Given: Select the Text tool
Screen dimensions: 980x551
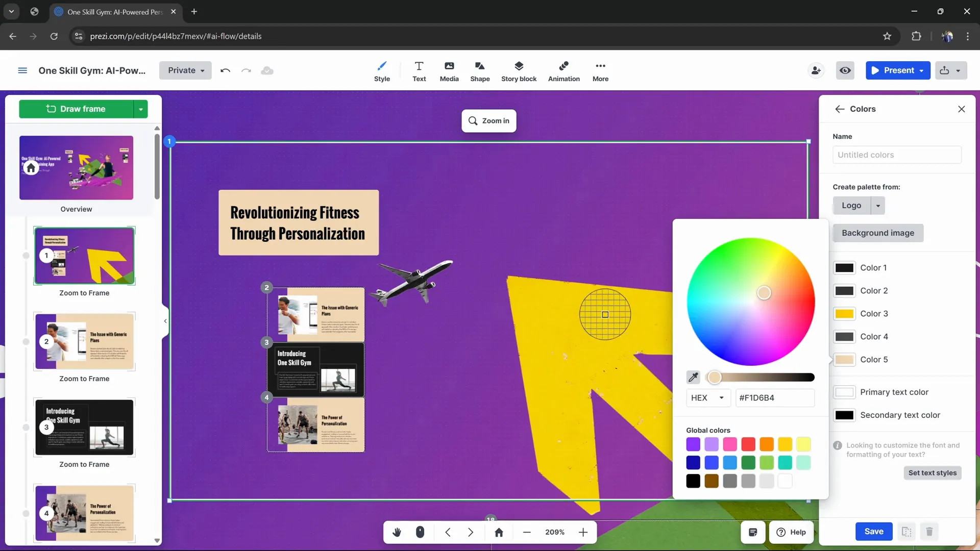Looking at the screenshot, I should [x=419, y=70].
